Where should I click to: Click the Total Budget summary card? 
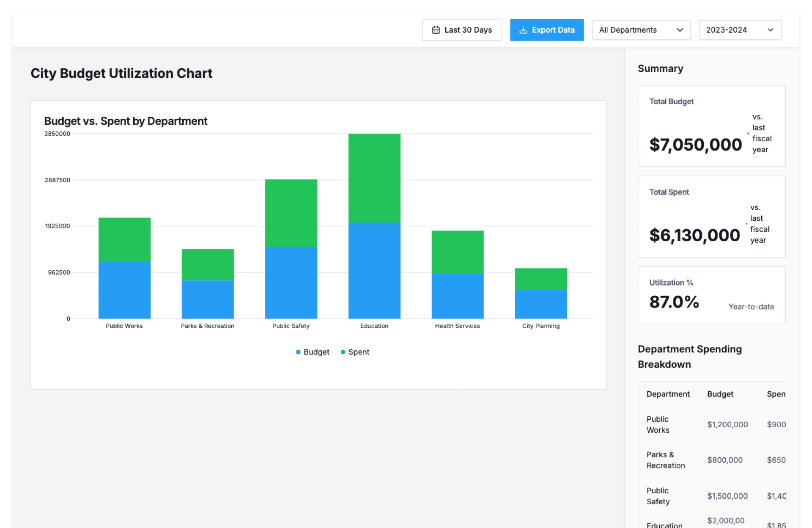pos(711,126)
